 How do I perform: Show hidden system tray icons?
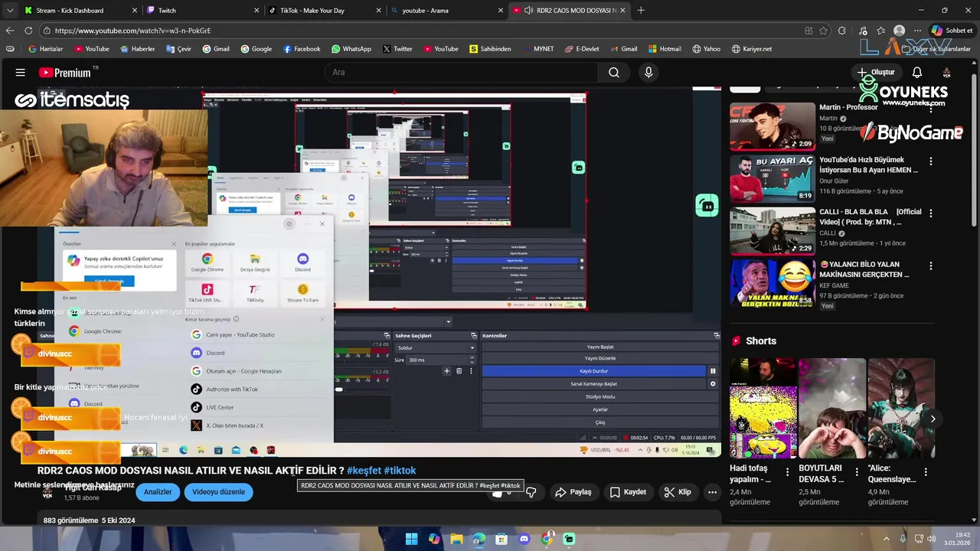tap(887, 539)
